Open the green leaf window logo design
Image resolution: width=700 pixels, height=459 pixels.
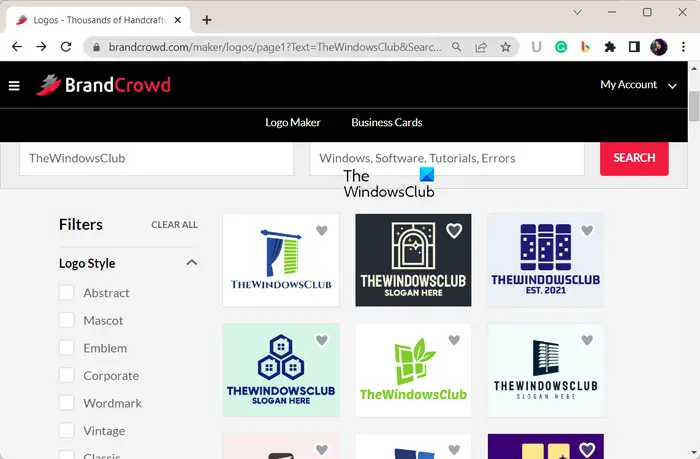(x=413, y=370)
